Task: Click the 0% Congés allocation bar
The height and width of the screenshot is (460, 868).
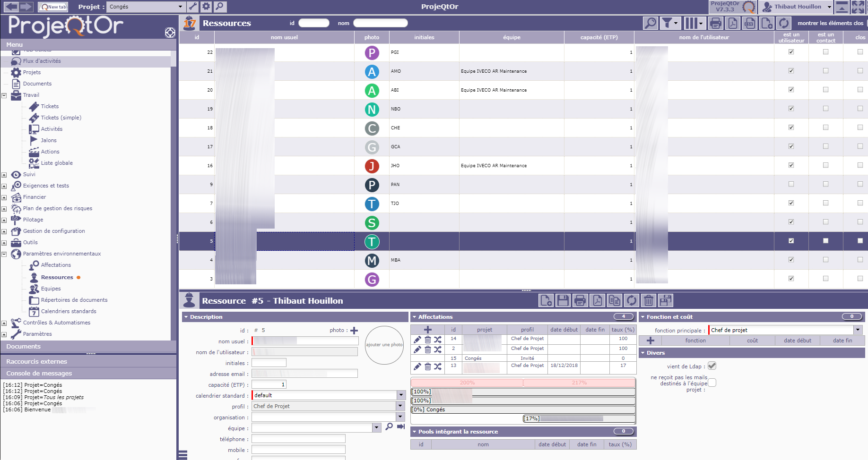Action: coord(523,409)
